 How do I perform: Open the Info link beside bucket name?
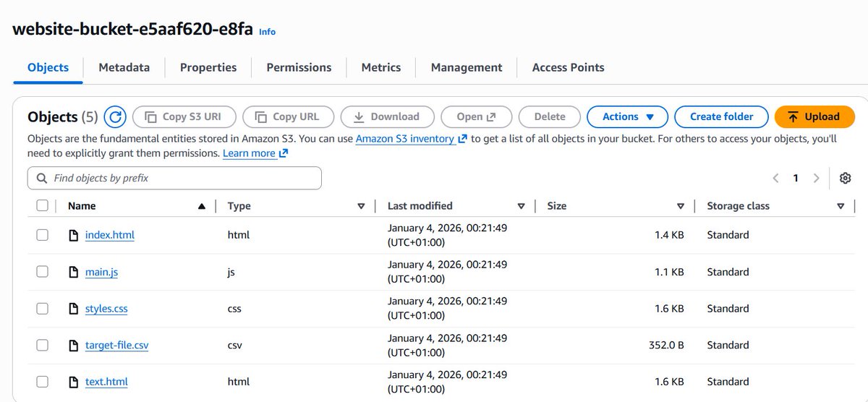pyautogui.click(x=267, y=32)
